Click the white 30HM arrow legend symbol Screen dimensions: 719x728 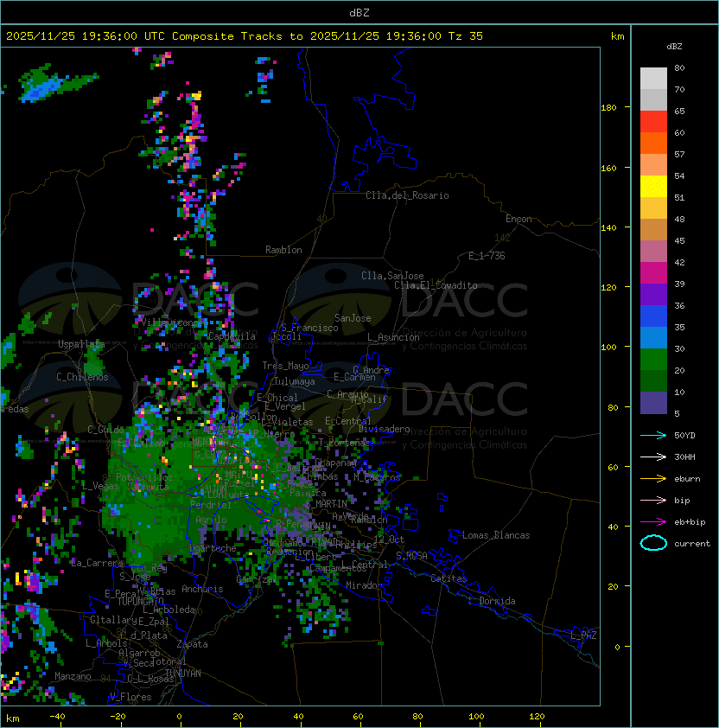653,457
